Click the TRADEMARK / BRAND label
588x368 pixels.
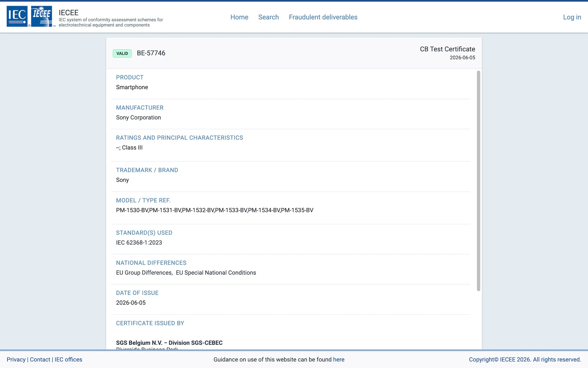pos(147,170)
